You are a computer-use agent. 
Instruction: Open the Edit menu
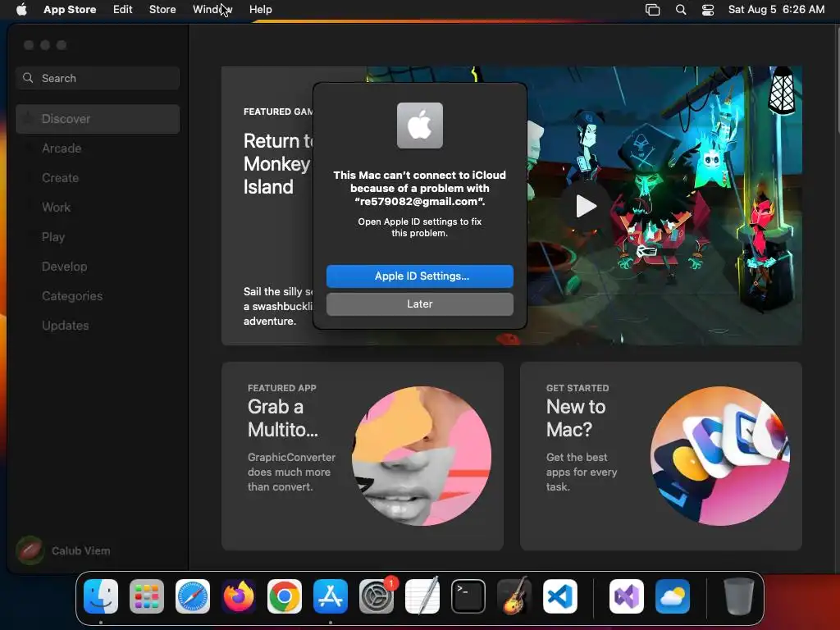pos(123,9)
